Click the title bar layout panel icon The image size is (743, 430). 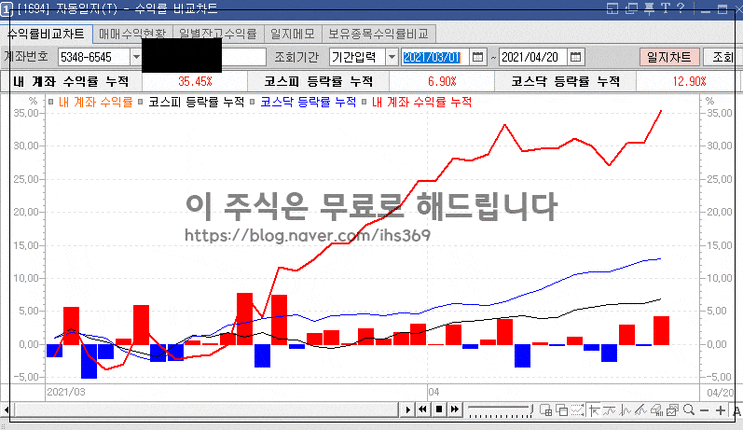tap(613, 8)
